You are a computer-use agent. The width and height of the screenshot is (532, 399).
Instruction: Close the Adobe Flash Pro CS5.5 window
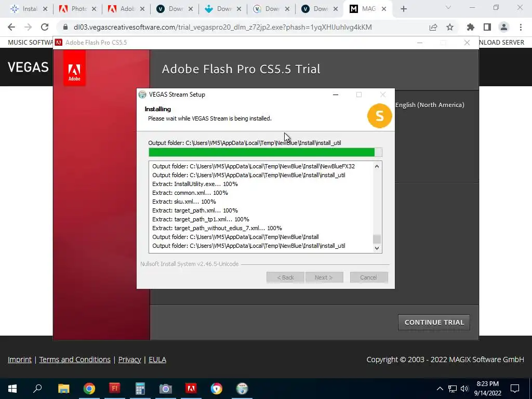pyautogui.click(x=467, y=43)
